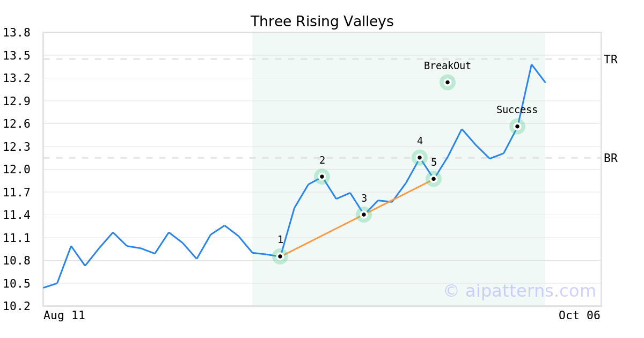Viewport: 644px width, 338px height.
Task: Click valley marker point 1
Action: tap(280, 256)
